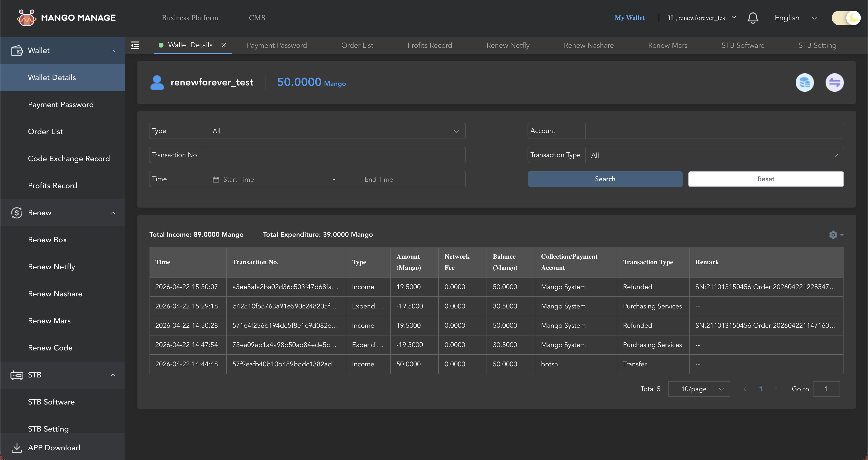Collapse the Renew section in sidebar
Viewport: 868px width, 460px height.
(x=113, y=213)
